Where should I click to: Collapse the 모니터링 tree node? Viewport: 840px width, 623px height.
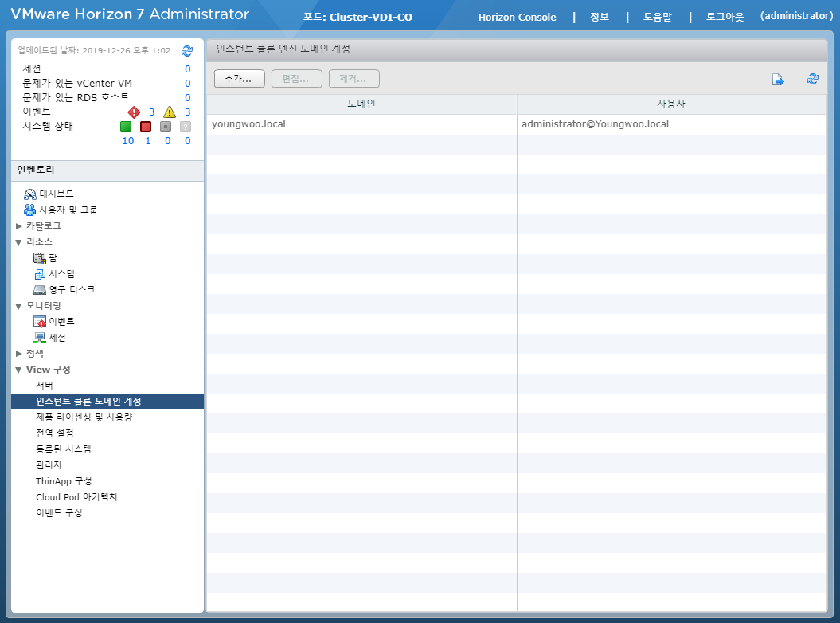click(x=19, y=306)
